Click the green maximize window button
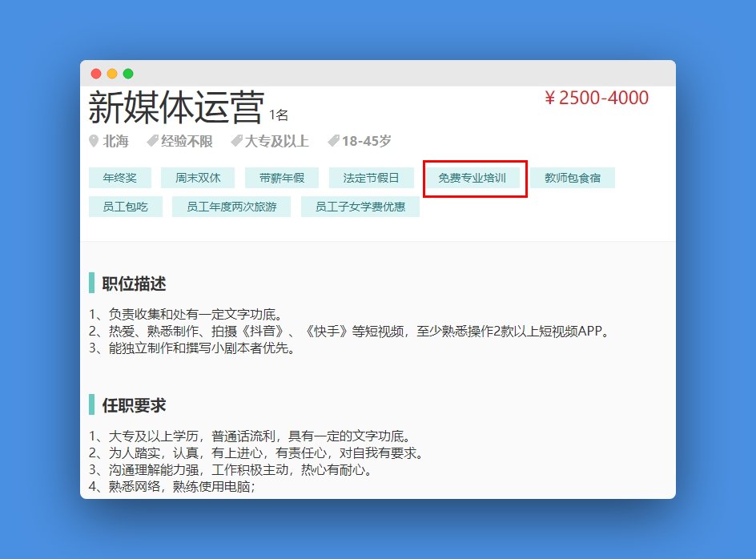Image resolution: width=756 pixels, height=559 pixels. [x=128, y=74]
